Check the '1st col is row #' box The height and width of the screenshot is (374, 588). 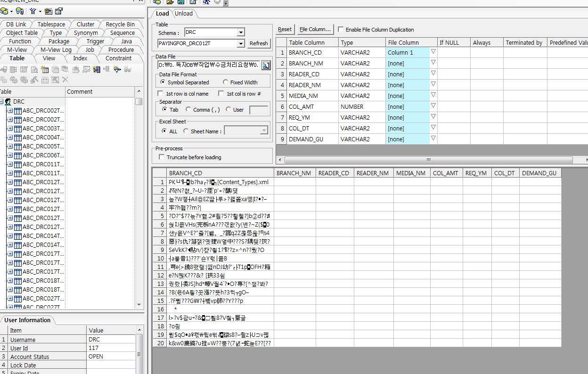coord(221,94)
